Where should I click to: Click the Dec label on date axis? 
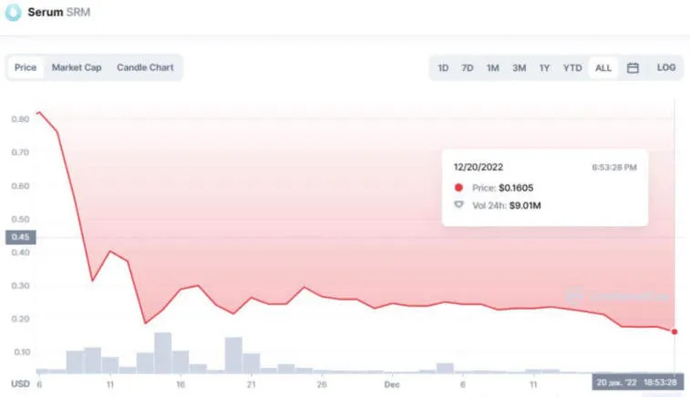[x=392, y=385]
